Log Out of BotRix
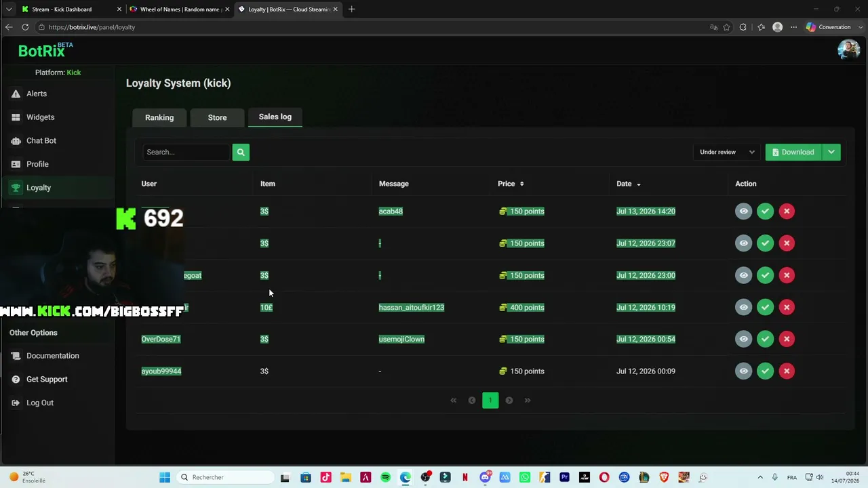868x488 pixels. pyautogui.click(x=40, y=403)
